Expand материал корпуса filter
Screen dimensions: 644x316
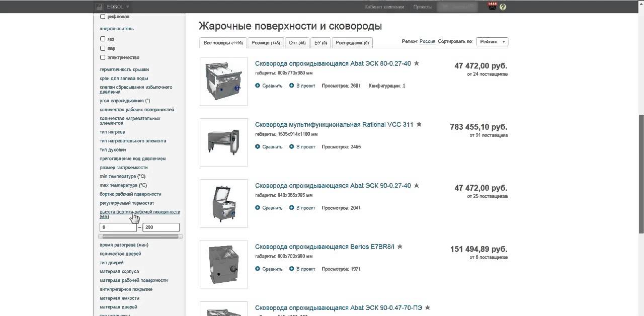[x=119, y=272]
